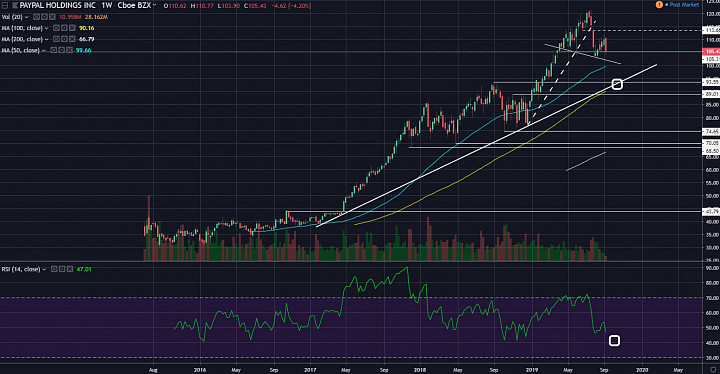Click the 2019 label on the time axis
Screen dimensions: 720x374
click(x=531, y=369)
